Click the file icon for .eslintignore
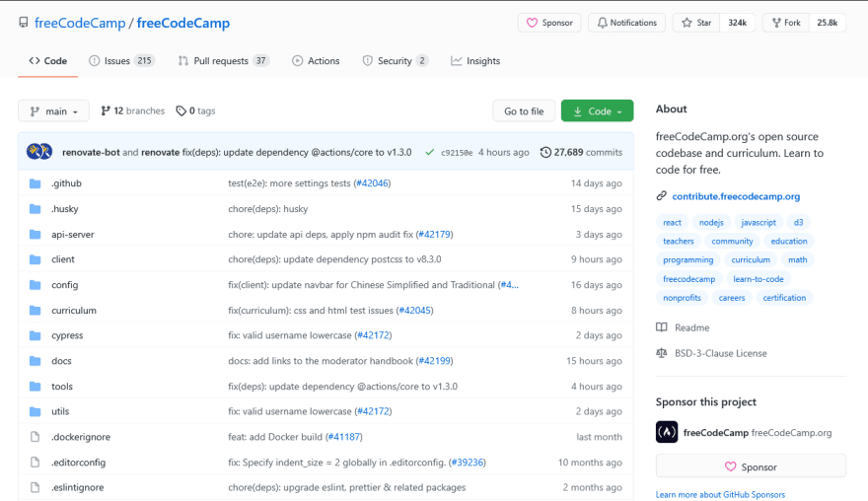Screen dimensions: 868x501 coord(35,487)
